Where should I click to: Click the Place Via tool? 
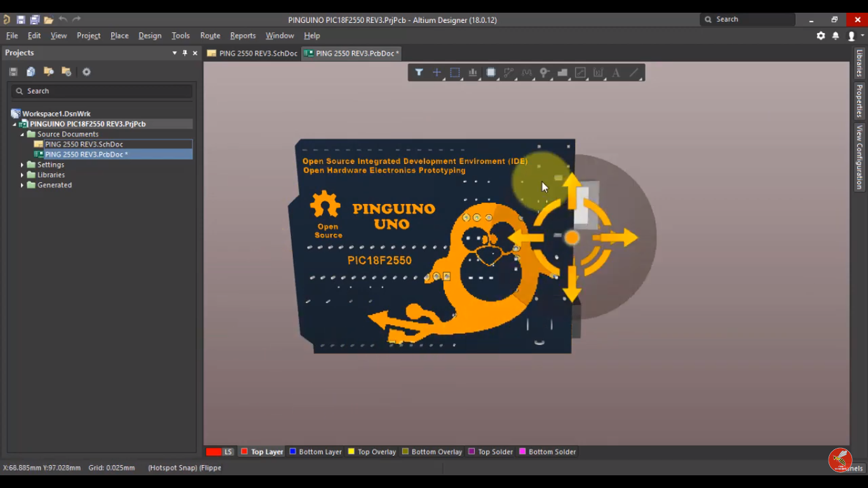tap(545, 72)
